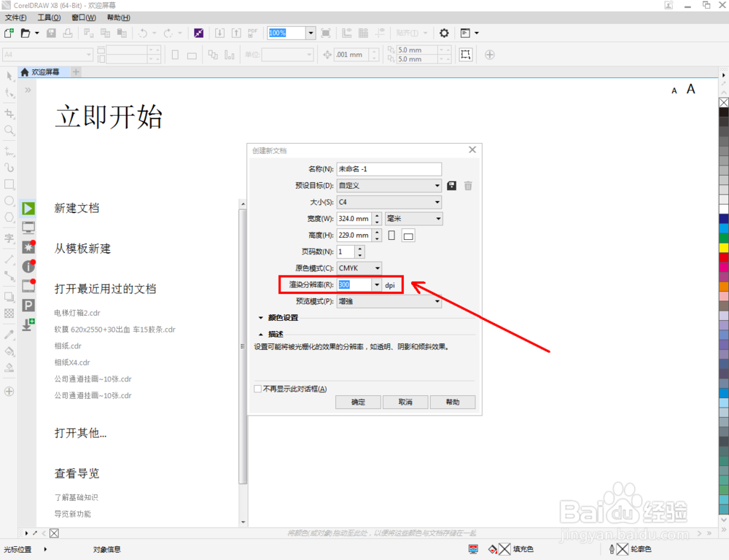729x560 pixels.
Task: Open the Help menu
Action: click(x=119, y=17)
